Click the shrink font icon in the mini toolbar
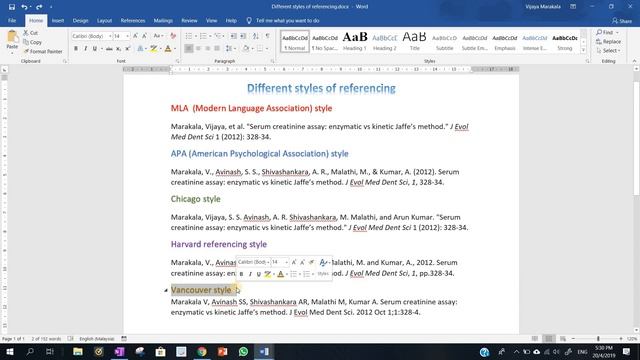This screenshot has height=360, width=640. 302,262
